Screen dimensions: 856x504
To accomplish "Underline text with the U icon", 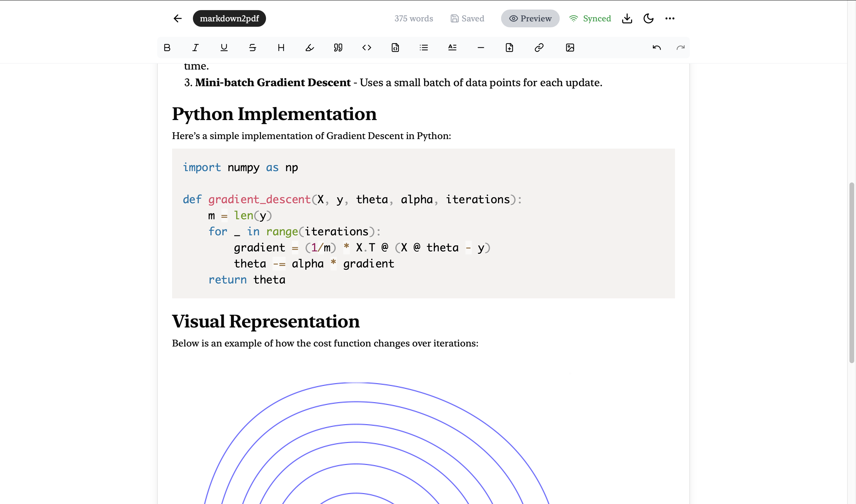I will tap(224, 48).
